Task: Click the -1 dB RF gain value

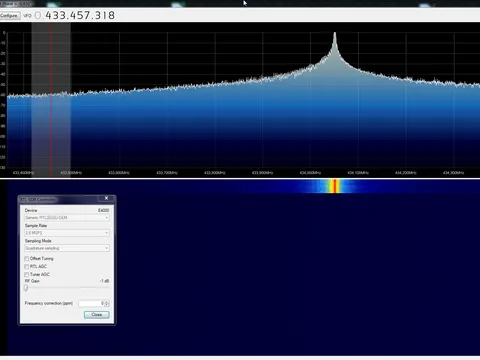Action: pyautogui.click(x=105, y=281)
